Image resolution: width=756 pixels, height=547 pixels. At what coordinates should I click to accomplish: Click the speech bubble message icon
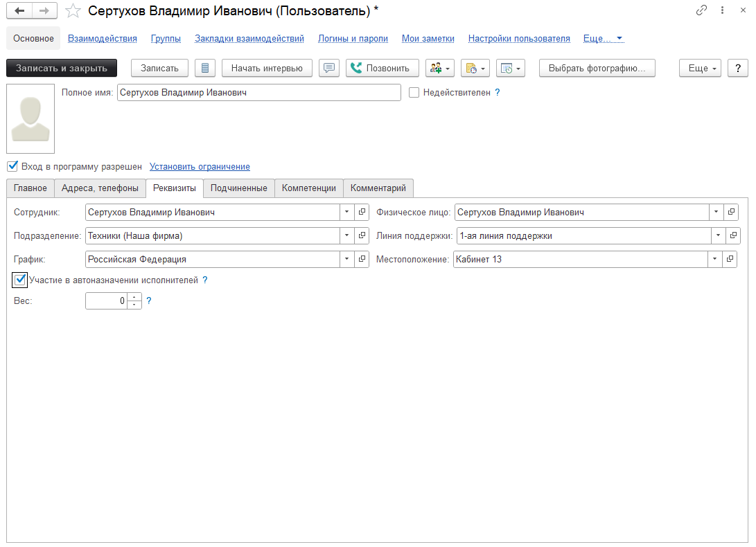coord(329,68)
